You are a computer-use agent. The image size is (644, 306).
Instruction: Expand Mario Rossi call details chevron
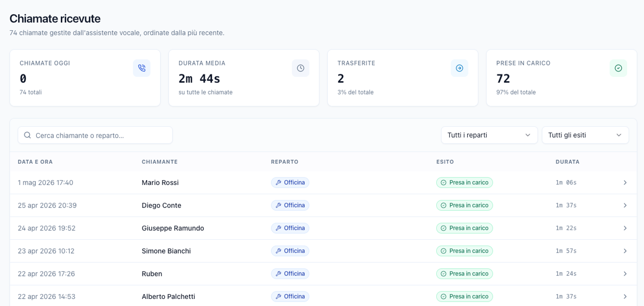click(625, 182)
